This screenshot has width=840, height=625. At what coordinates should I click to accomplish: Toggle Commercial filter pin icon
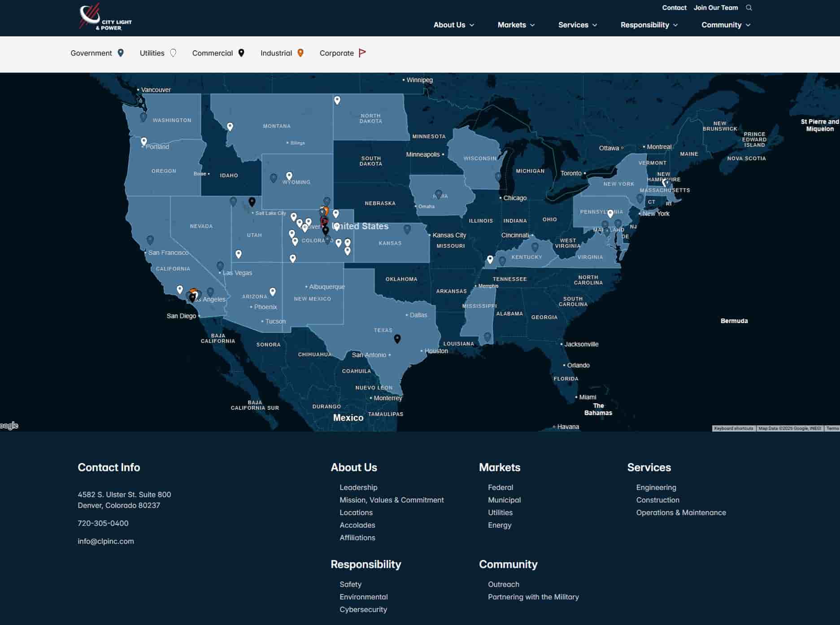click(241, 53)
